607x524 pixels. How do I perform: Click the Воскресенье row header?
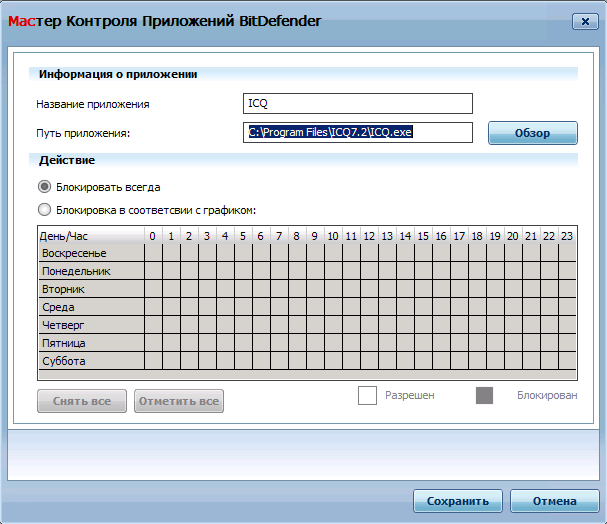point(92,253)
